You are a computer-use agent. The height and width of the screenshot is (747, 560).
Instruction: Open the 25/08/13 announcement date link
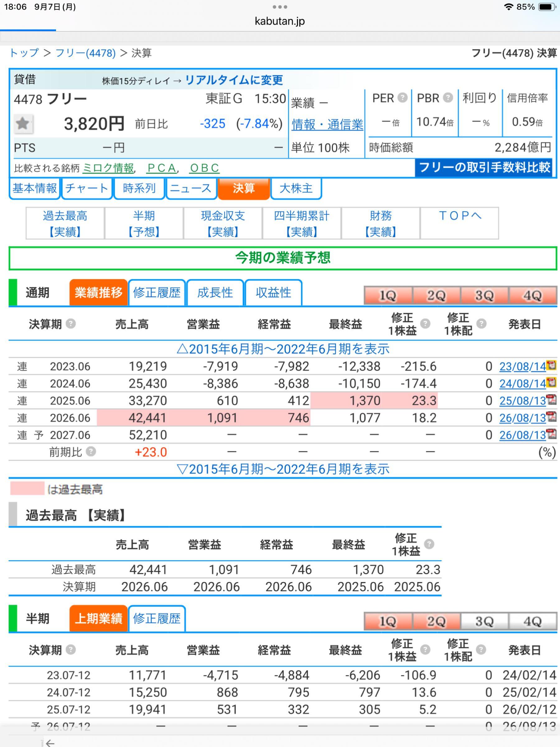point(523,401)
